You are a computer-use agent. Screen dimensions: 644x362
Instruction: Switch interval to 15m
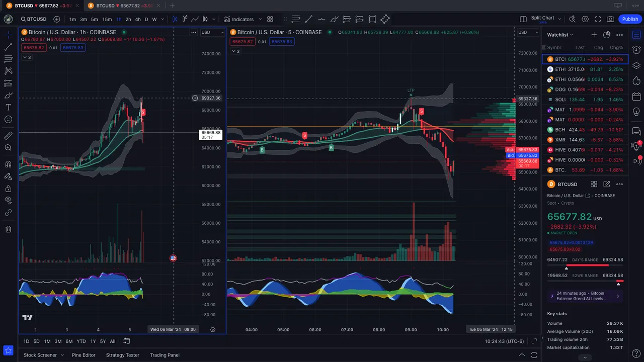coord(107,19)
